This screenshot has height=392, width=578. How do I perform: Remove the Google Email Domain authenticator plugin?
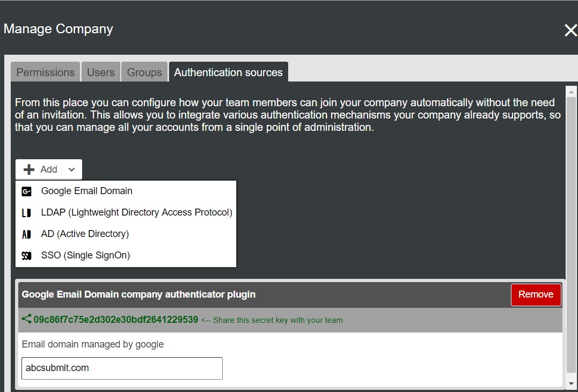536,294
